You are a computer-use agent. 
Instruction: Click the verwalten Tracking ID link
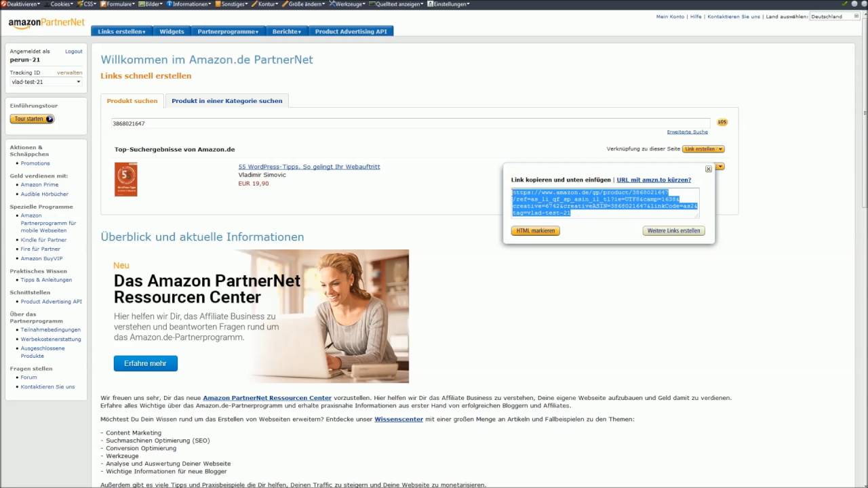click(x=70, y=73)
